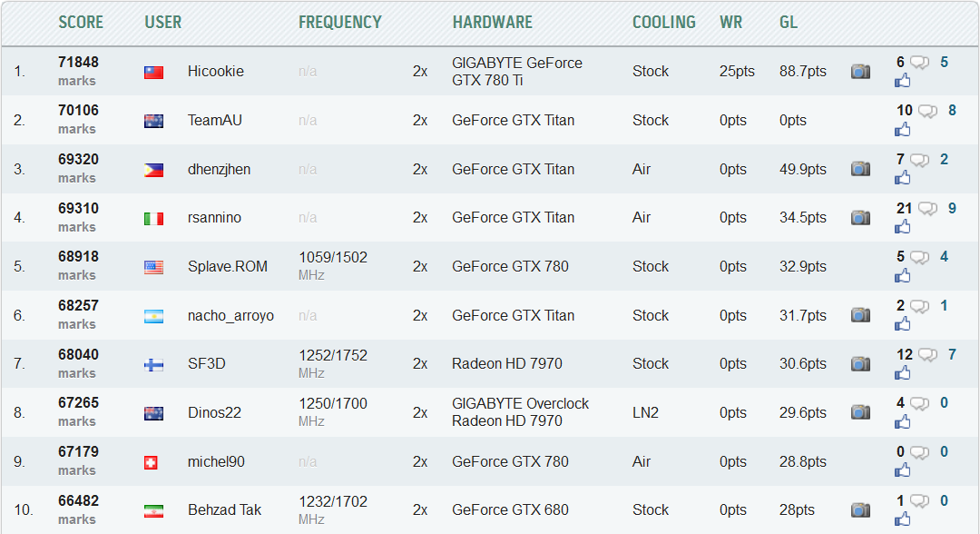Open Behzad Tak's user profile link
The image size is (980, 534).
point(224,510)
